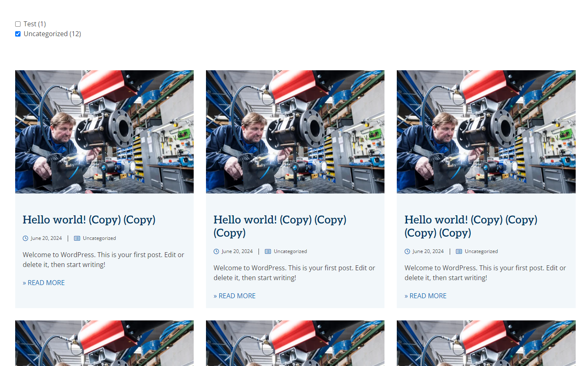This screenshot has height=366, width=588.
Task: Click the clock icon on third post
Action: tap(407, 251)
